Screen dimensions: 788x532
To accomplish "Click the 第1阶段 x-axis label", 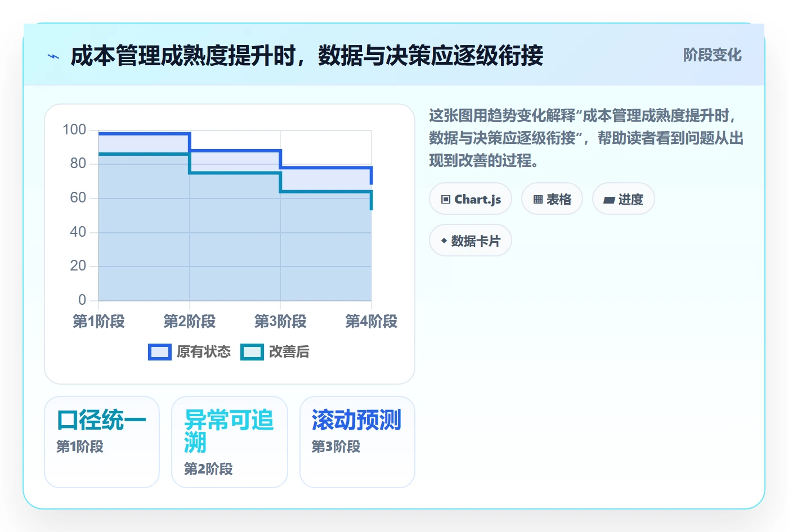I will pos(98,321).
